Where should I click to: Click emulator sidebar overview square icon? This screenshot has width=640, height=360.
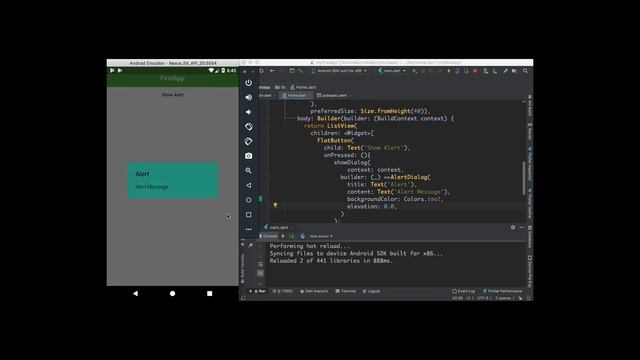pyautogui.click(x=249, y=215)
